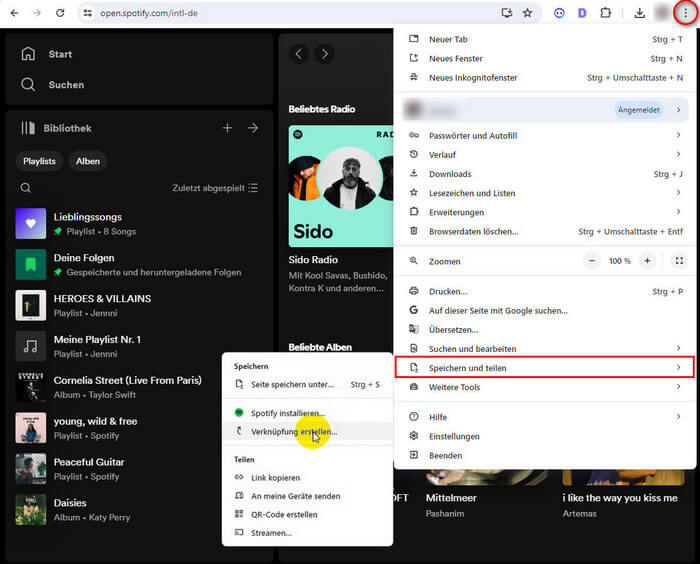Viewport: 700px width, 564px height.
Task: Select Neuer Tab menu entry
Action: (x=545, y=39)
